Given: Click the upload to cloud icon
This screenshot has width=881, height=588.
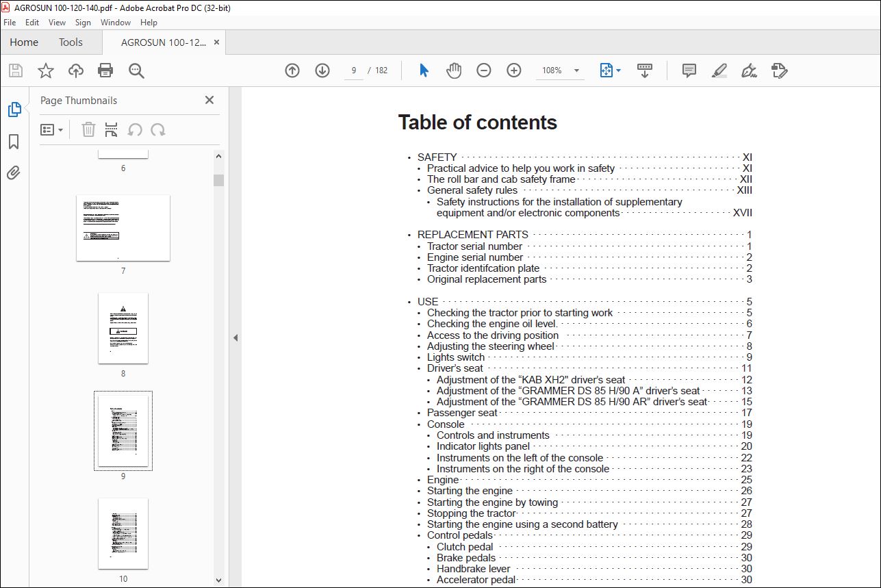Looking at the screenshot, I should [x=75, y=71].
